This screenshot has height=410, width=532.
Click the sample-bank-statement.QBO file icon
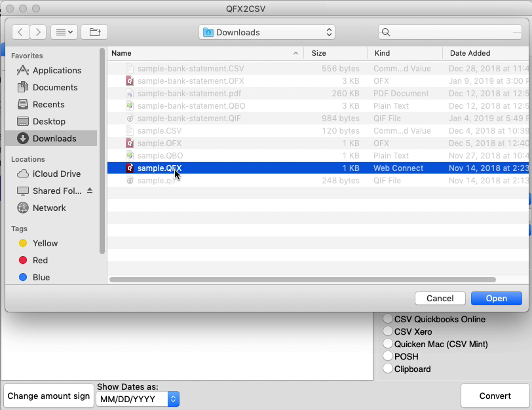click(130, 106)
